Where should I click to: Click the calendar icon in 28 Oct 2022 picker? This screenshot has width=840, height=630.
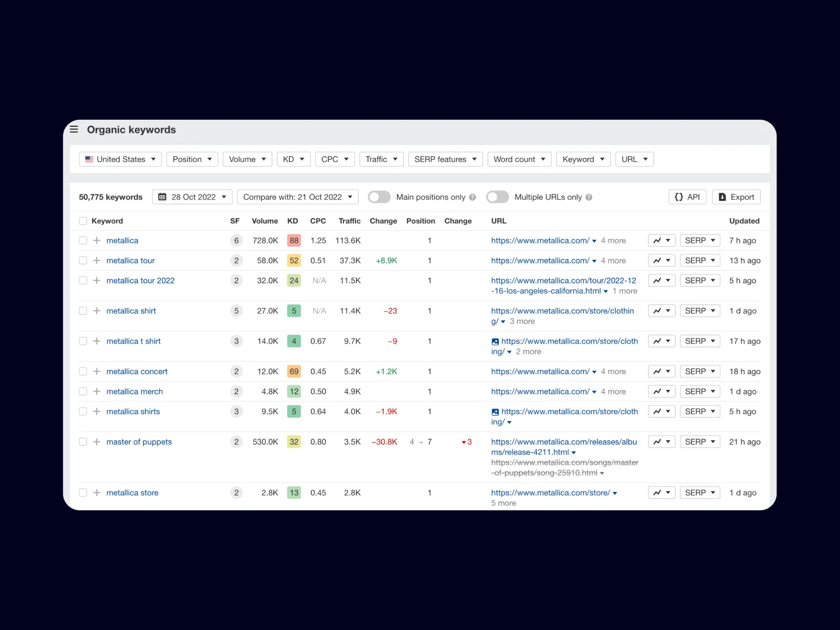(x=162, y=197)
